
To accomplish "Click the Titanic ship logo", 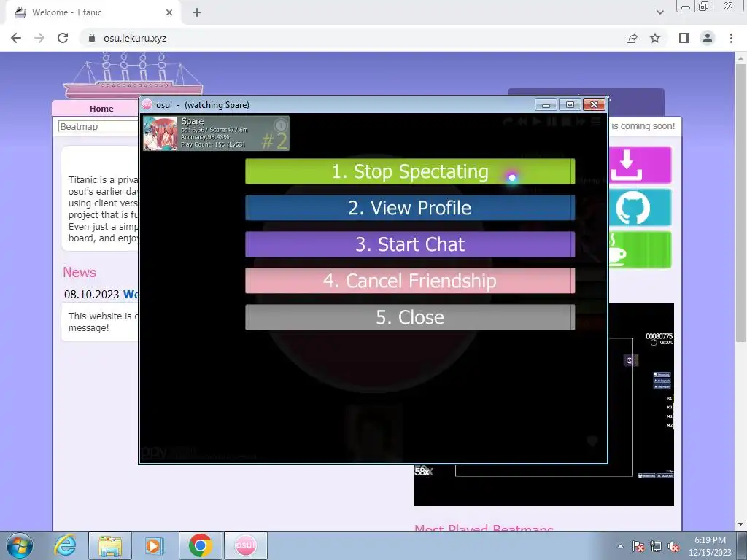I will click(x=133, y=76).
